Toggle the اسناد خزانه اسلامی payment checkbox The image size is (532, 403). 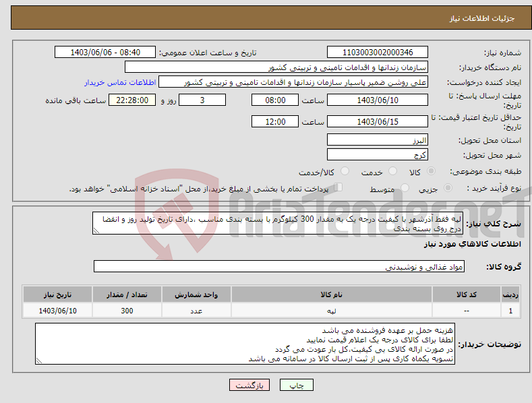point(338,187)
